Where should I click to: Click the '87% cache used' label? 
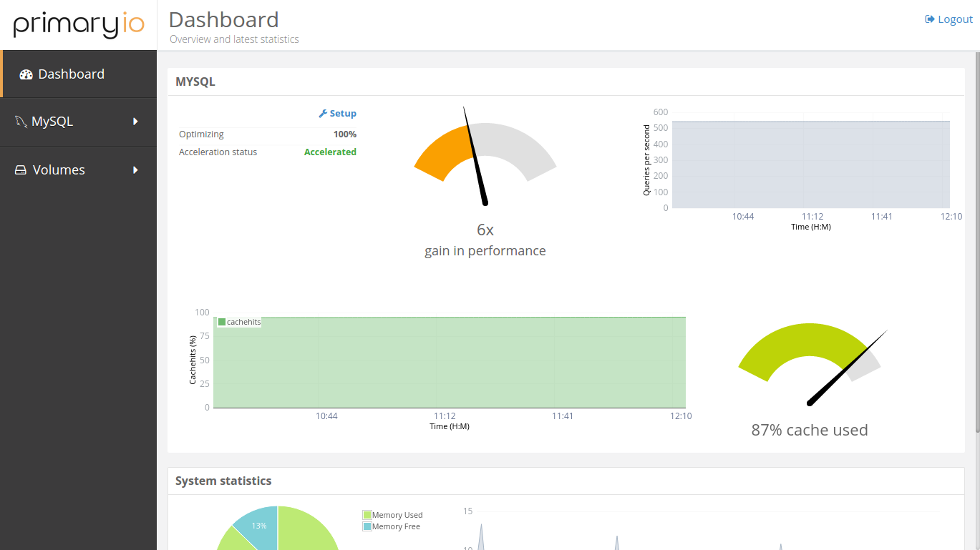810,430
